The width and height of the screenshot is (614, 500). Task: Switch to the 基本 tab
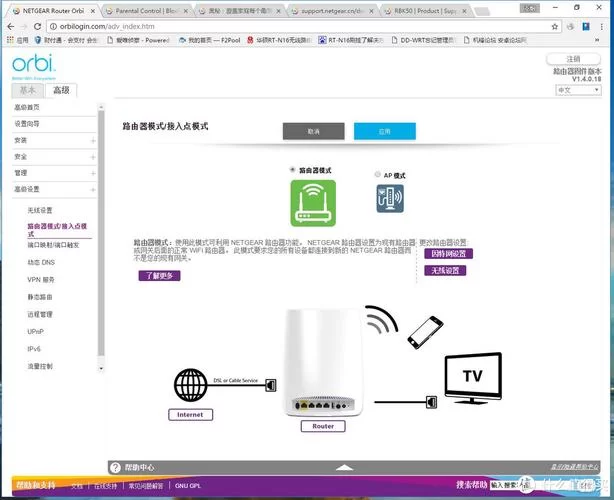[x=28, y=90]
